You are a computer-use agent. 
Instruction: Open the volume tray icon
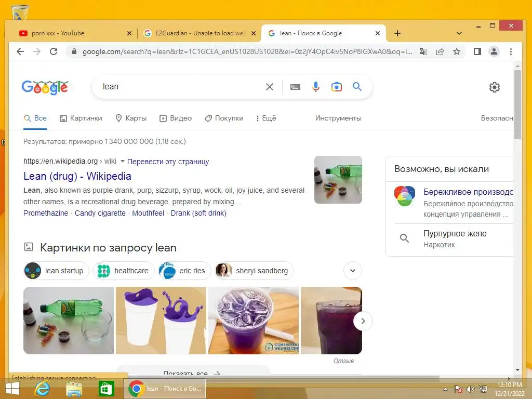470,389
